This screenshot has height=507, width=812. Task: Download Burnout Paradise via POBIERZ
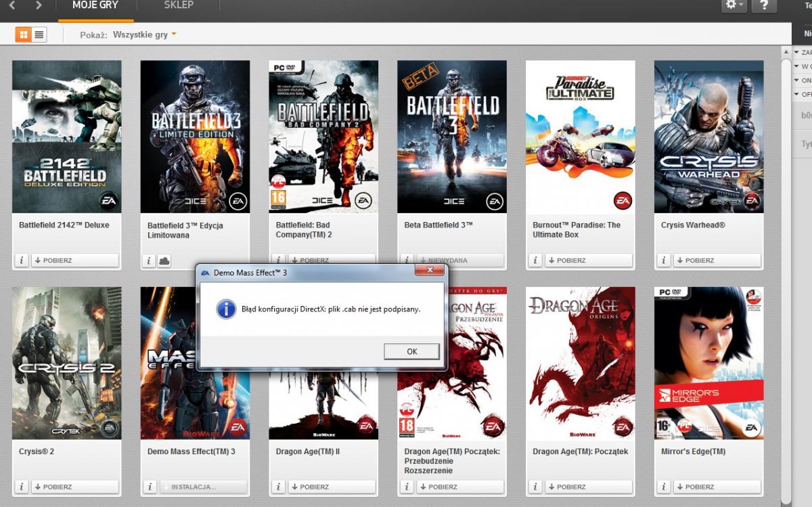(588, 261)
